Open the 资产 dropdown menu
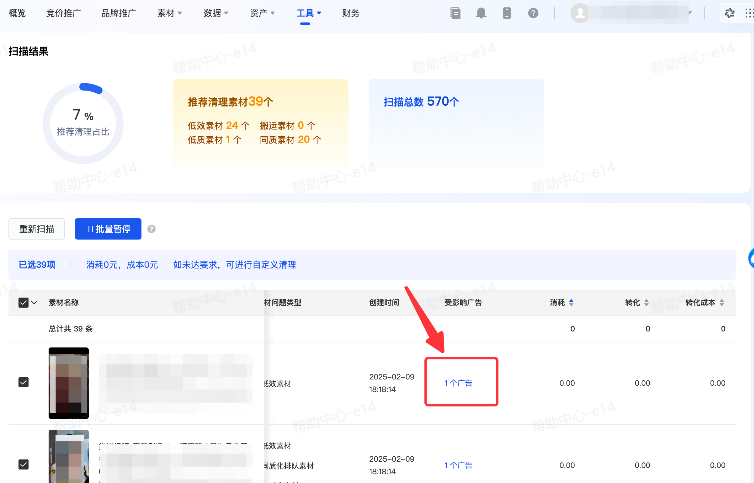754x483 pixels. click(x=262, y=13)
